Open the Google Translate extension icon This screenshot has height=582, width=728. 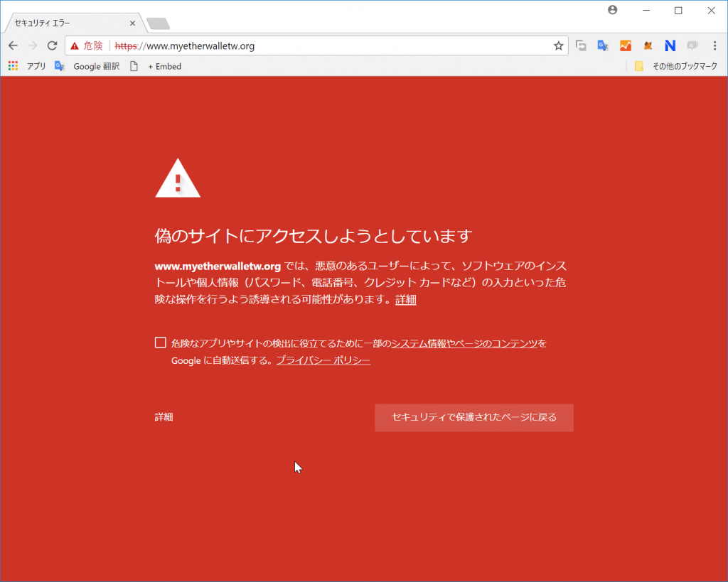(603, 45)
